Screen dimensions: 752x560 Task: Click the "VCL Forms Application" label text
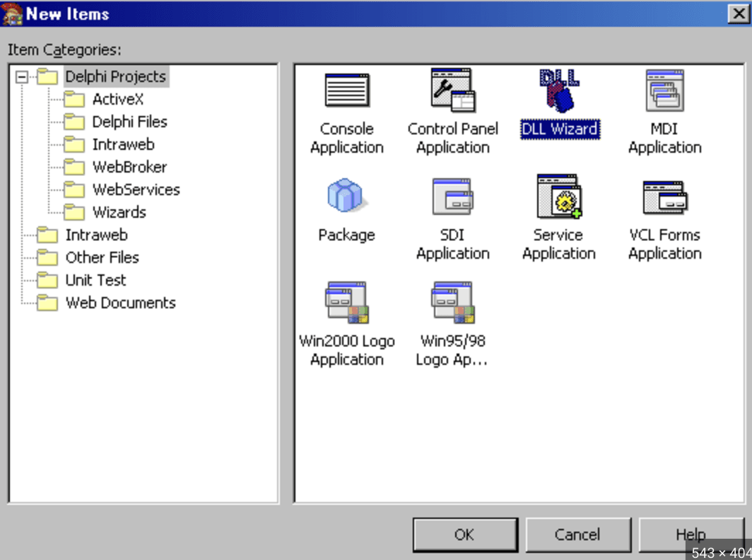(x=664, y=244)
